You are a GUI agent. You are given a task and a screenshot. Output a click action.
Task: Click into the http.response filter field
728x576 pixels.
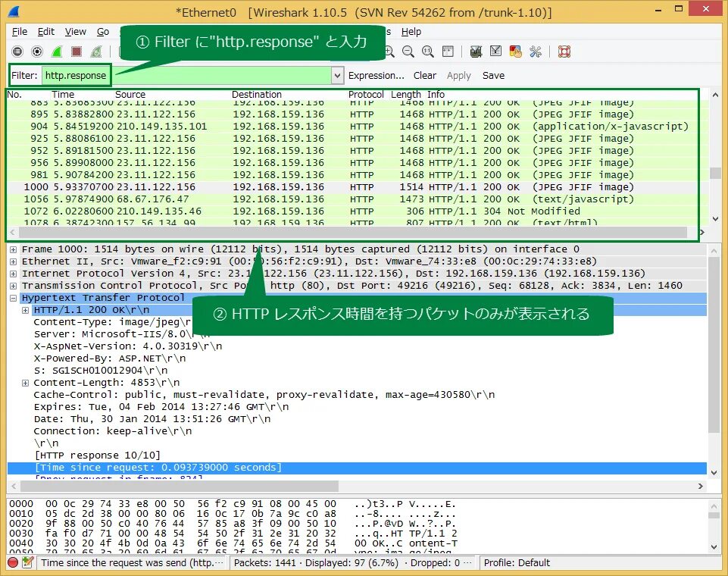point(186,75)
